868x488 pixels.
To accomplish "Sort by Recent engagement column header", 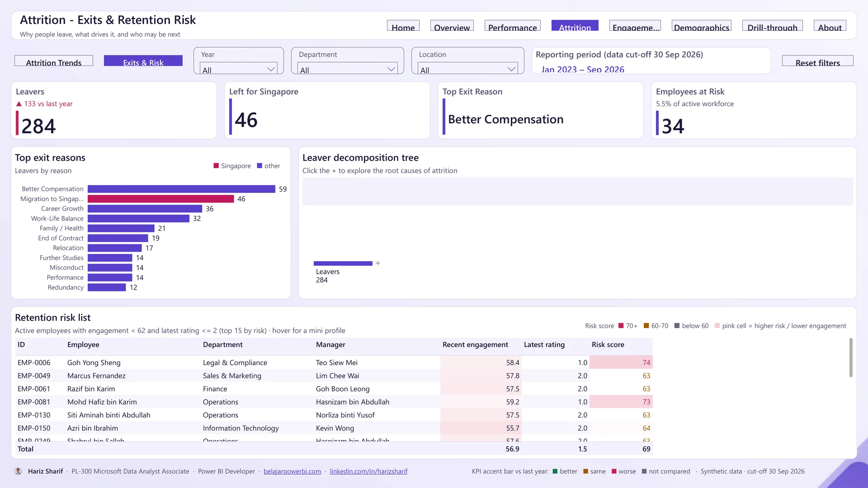I will pos(475,345).
